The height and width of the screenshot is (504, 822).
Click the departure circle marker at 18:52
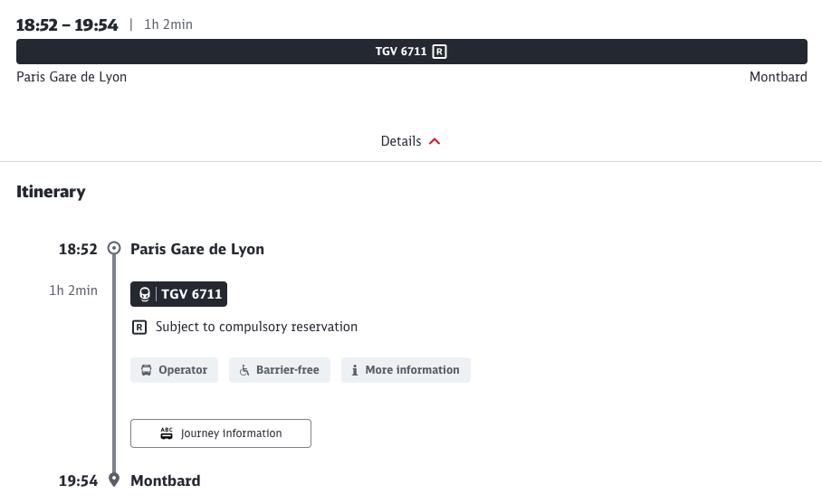(x=114, y=249)
